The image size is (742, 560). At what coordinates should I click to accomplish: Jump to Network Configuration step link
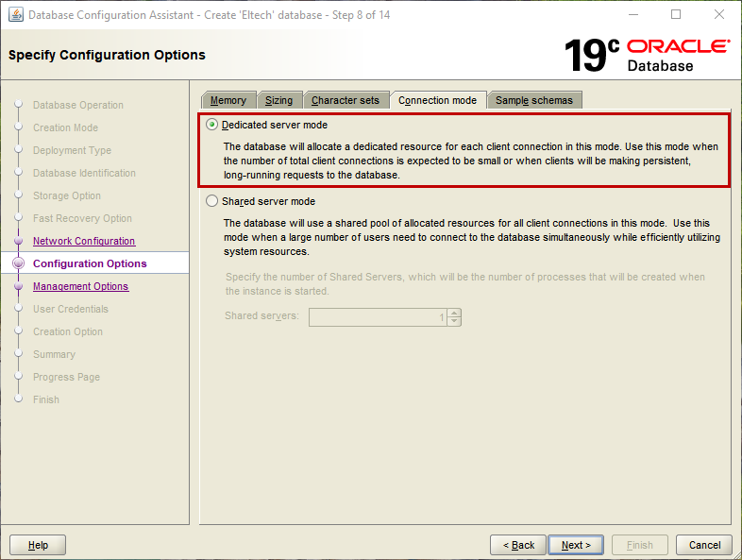(84, 241)
